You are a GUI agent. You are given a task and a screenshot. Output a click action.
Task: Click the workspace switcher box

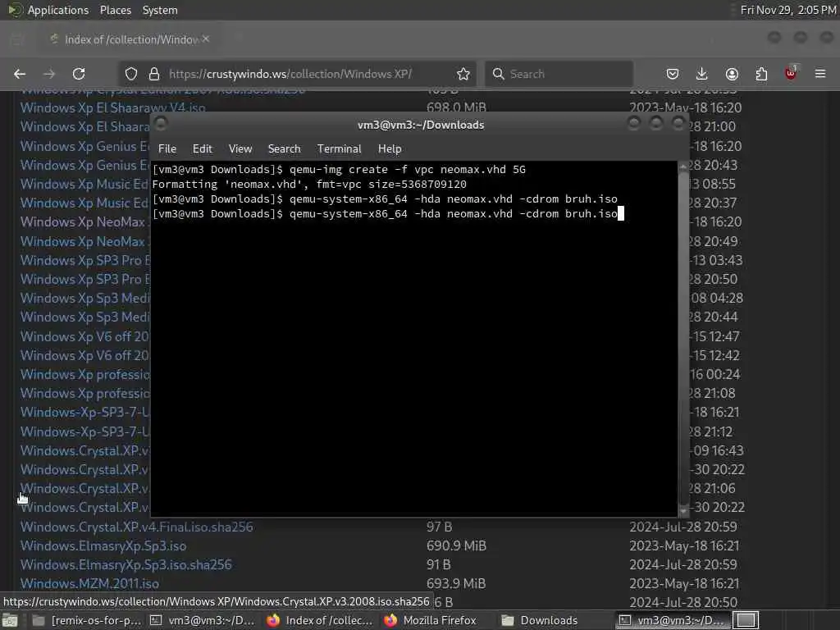[746, 620]
